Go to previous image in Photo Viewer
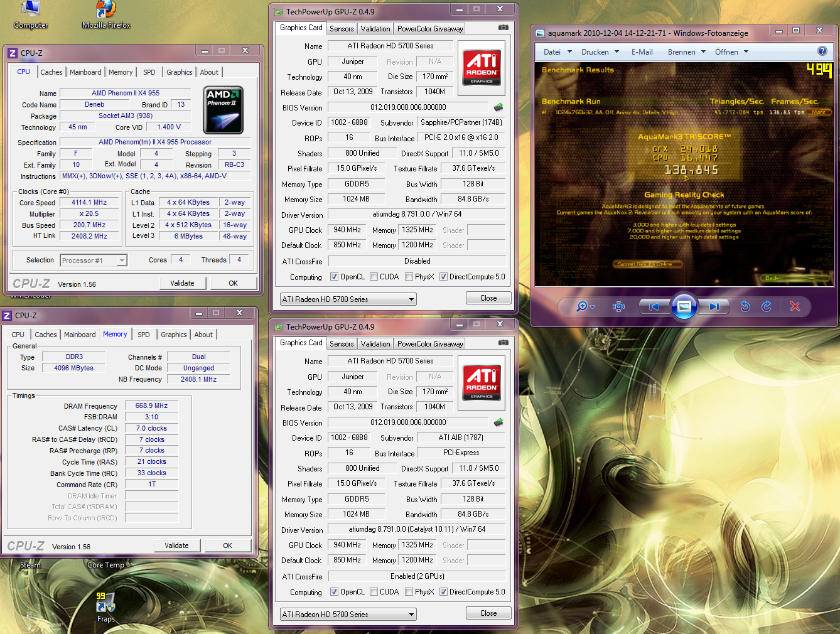The height and width of the screenshot is (634, 840). 654,306
